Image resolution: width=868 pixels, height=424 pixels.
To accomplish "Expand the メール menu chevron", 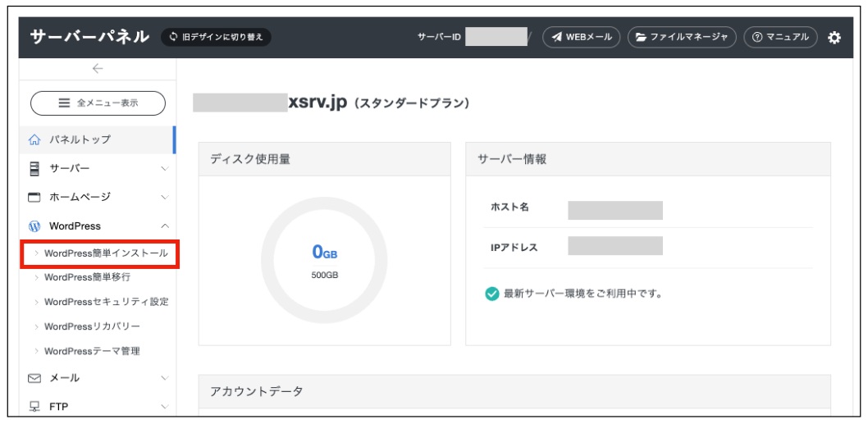I will click(165, 378).
